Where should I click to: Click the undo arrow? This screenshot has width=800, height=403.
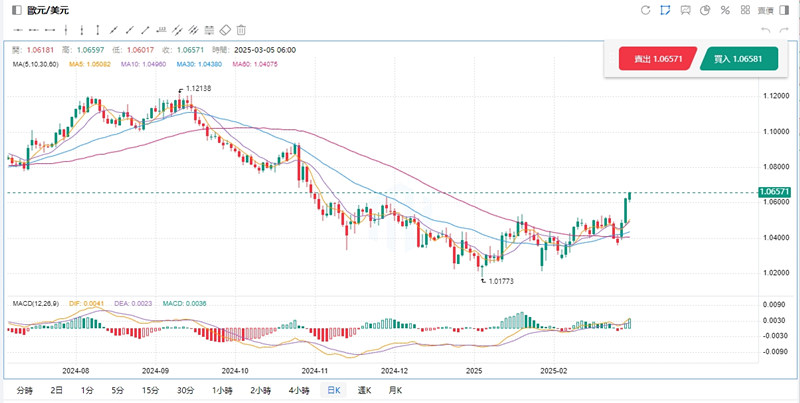point(765,30)
